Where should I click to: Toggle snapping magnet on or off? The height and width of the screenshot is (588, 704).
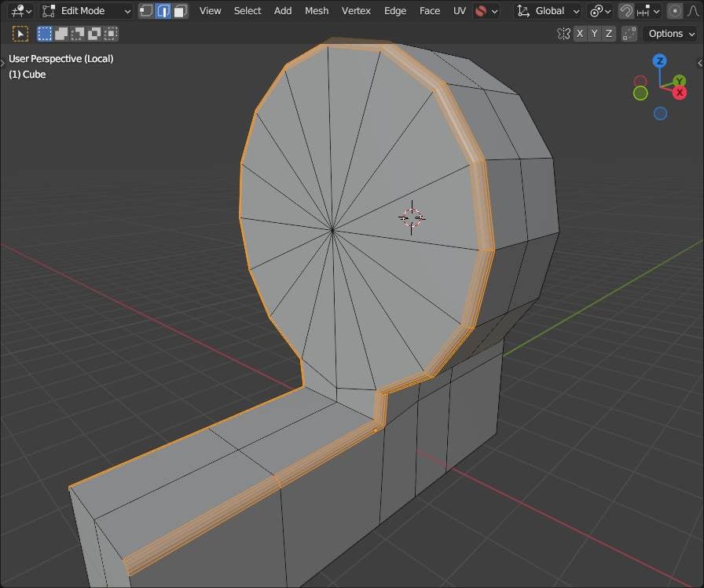625,11
